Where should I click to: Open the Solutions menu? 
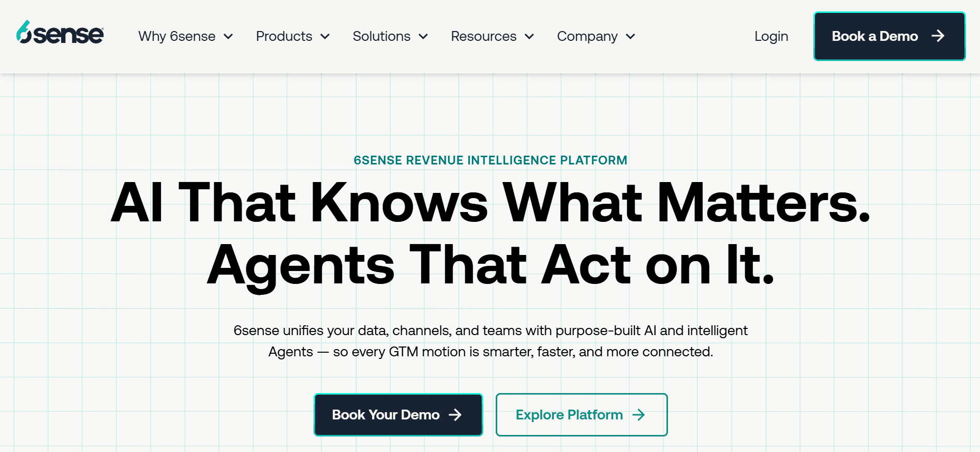(x=381, y=36)
